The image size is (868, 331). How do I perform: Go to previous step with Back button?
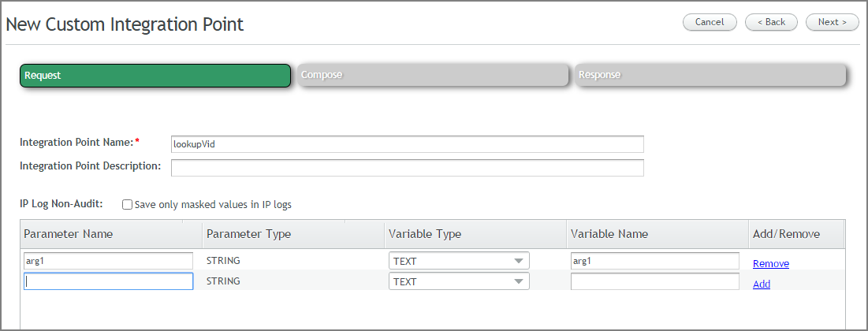[x=771, y=22]
